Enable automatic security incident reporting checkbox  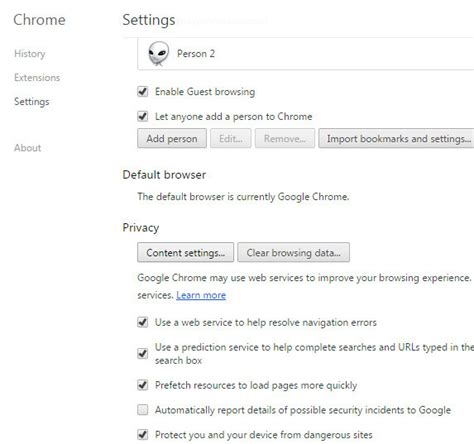(143, 410)
